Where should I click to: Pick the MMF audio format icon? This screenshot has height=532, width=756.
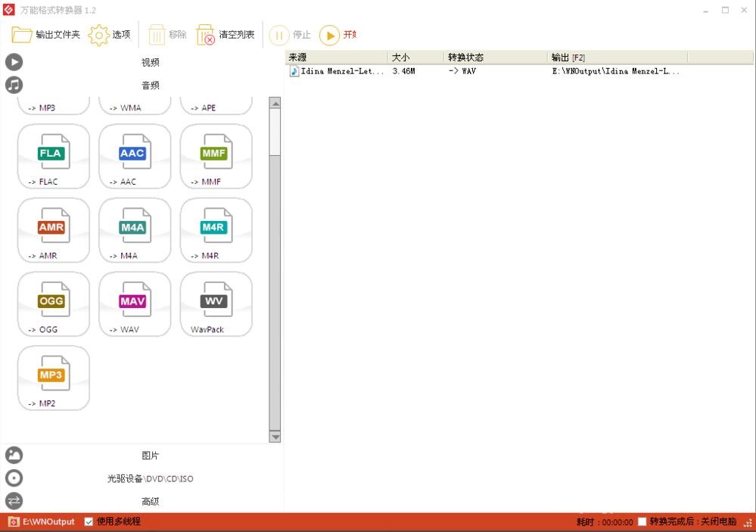pos(216,156)
